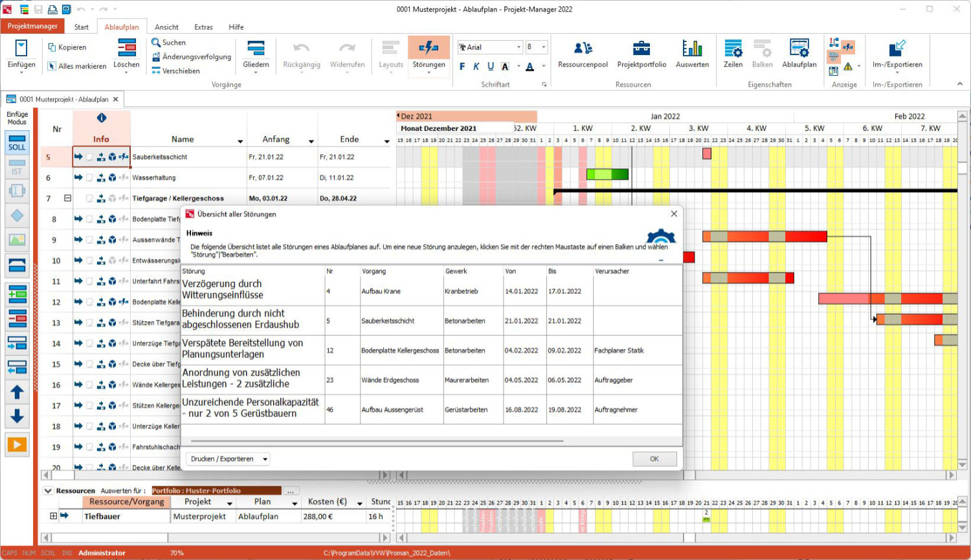Open the Extras ribbon tab
The image size is (971, 560).
203,27
